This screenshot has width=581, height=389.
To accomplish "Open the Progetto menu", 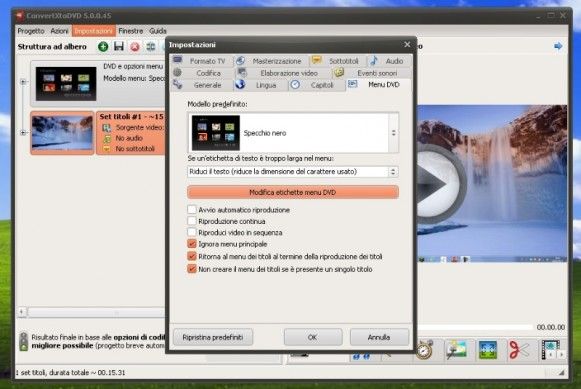I will (x=31, y=31).
